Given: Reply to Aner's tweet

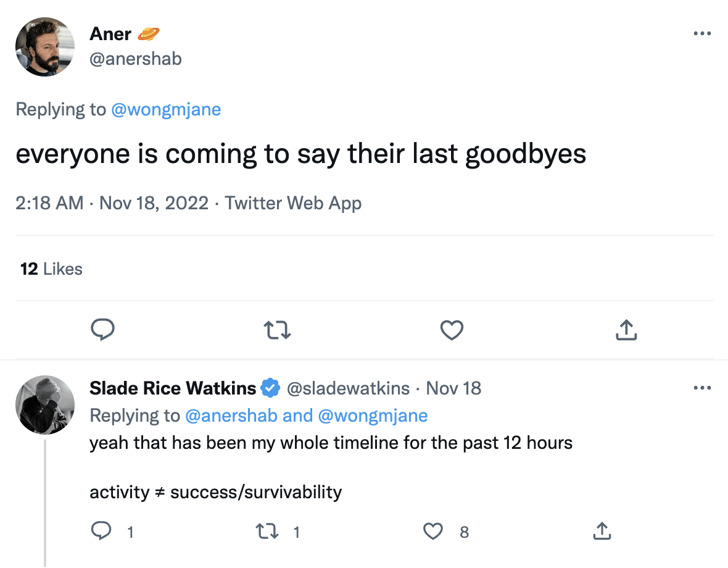Looking at the screenshot, I should [103, 330].
